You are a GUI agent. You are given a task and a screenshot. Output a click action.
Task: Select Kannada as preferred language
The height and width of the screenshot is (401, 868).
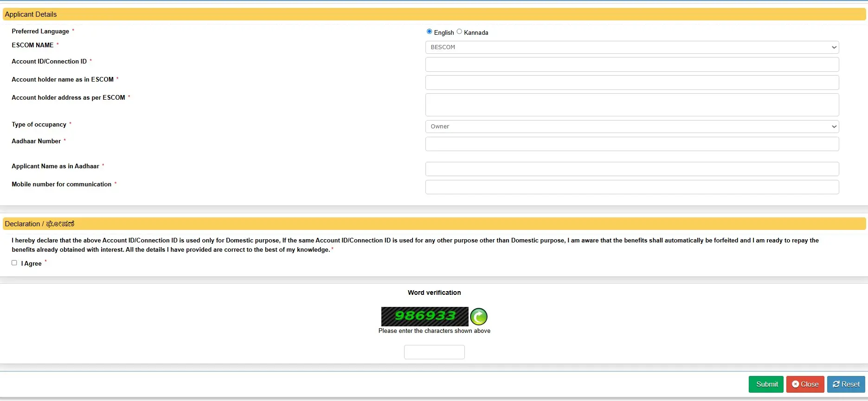pos(459,32)
